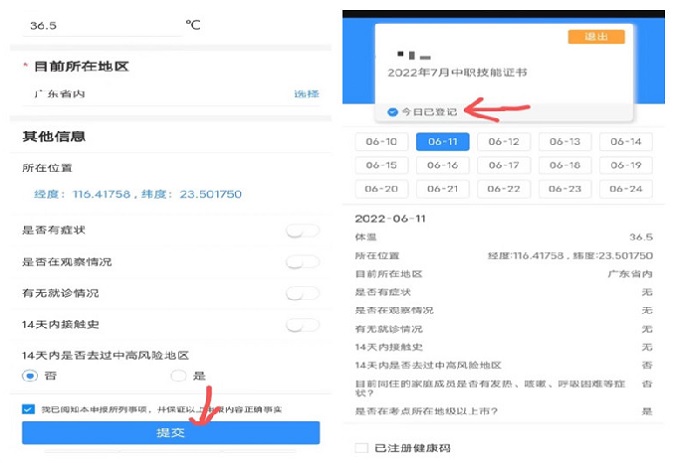The image size is (680, 463).
Task: Select date tab 06-21
Action: 442,189
